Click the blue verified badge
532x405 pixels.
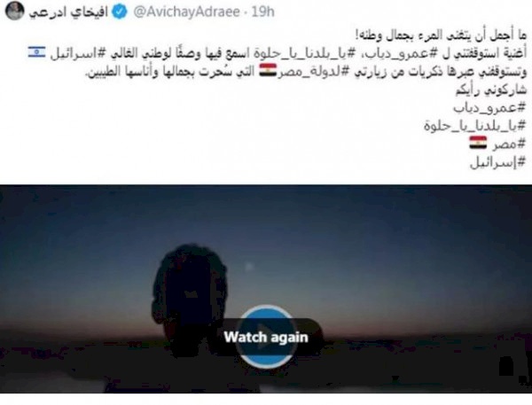pyautogui.click(x=120, y=12)
